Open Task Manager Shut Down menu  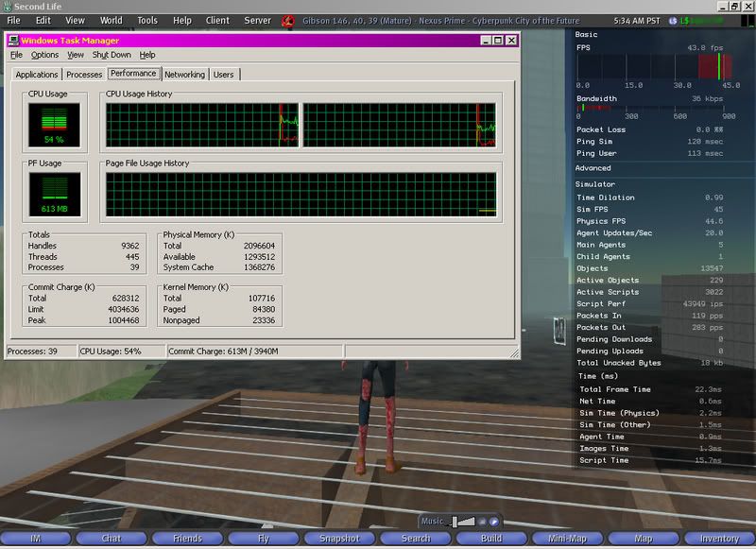pyautogui.click(x=112, y=55)
